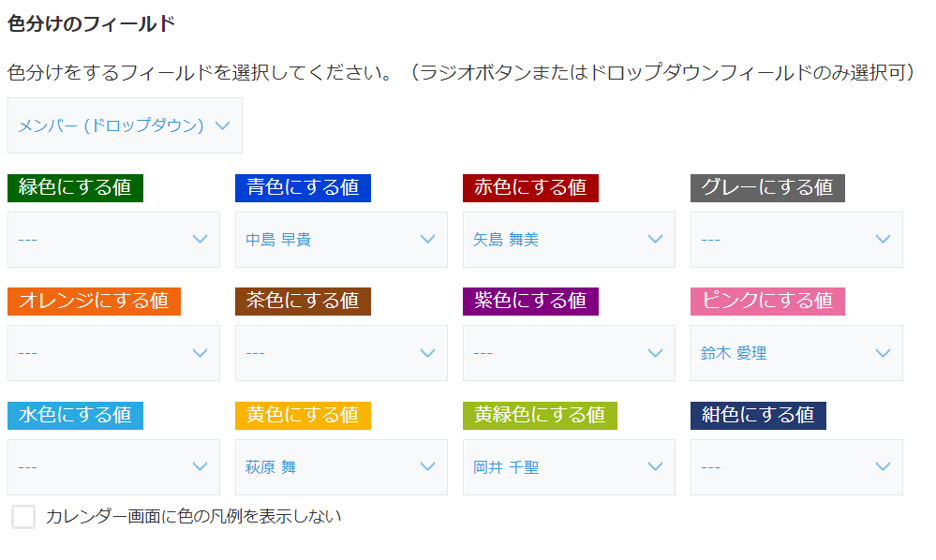The height and width of the screenshot is (560, 936).
Task: Expand the navy color value dropdown
Action: pyautogui.click(x=796, y=467)
